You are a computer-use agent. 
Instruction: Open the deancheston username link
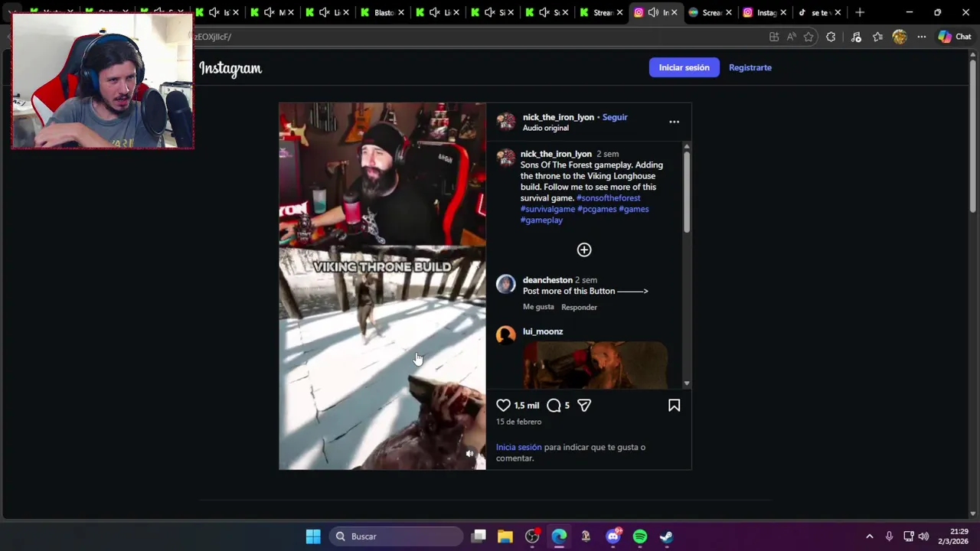point(547,280)
